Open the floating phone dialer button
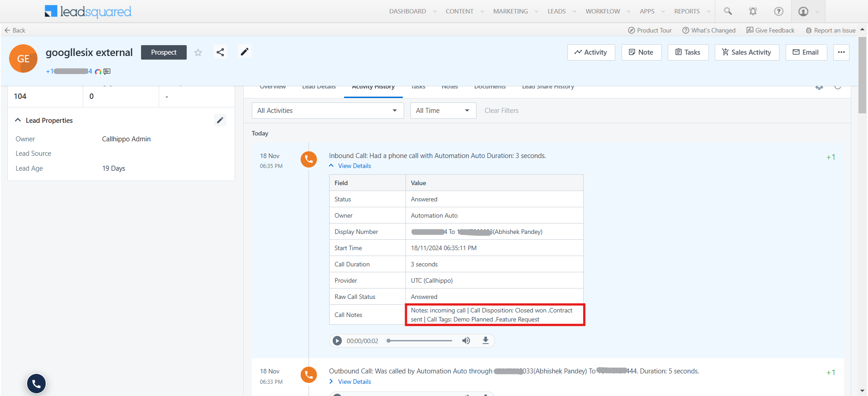Viewport: 868px width, 396px height. tap(37, 383)
